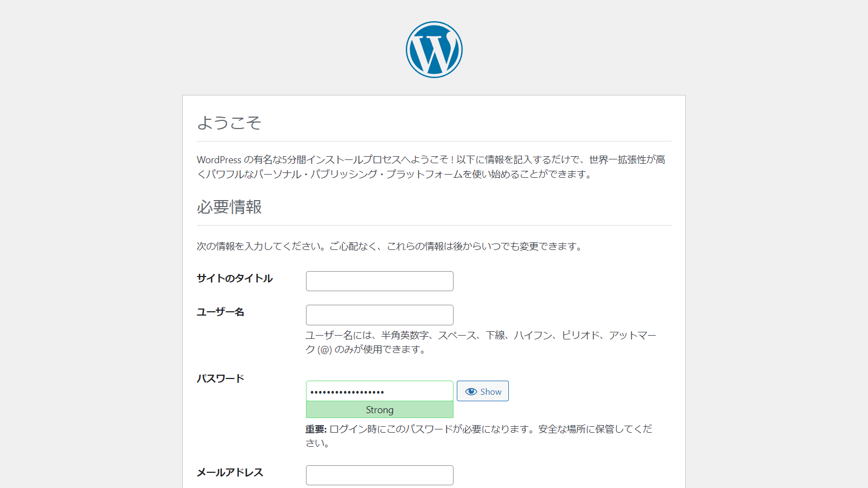Click the 安全な場所に保管 password reminder text
Image resolution: width=868 pixels, height=488 pixels.
[577, 429]
